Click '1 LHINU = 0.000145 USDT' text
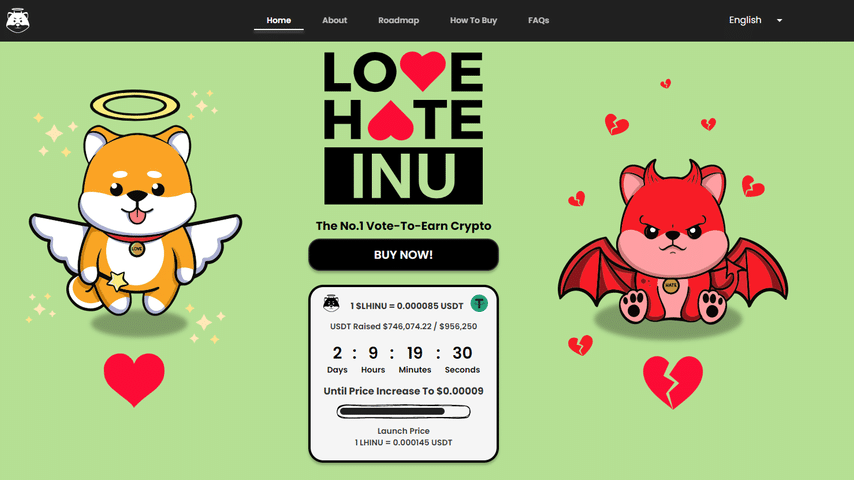 click(x=404, y=442)
